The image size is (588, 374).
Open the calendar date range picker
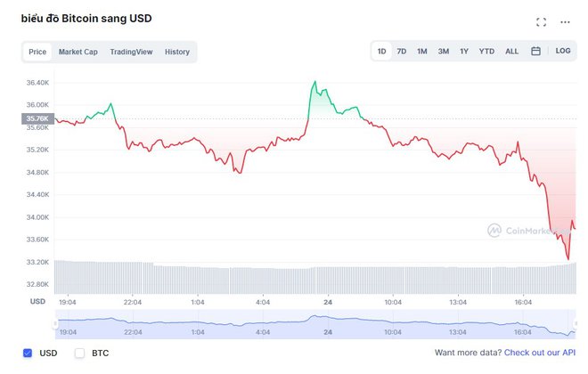[x=535, y=52]
